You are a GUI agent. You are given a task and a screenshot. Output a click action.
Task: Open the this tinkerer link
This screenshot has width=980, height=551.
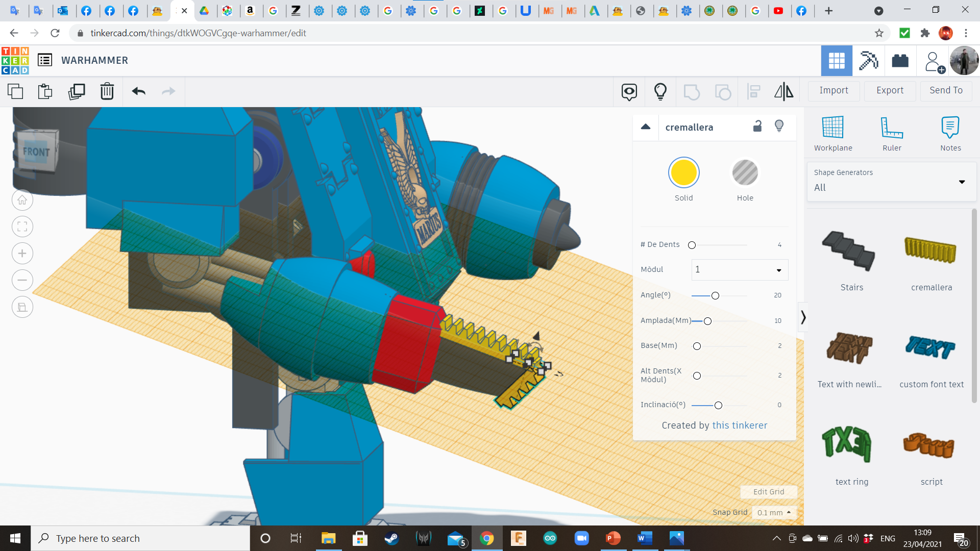pyautogui.click(x=740, y=425)
